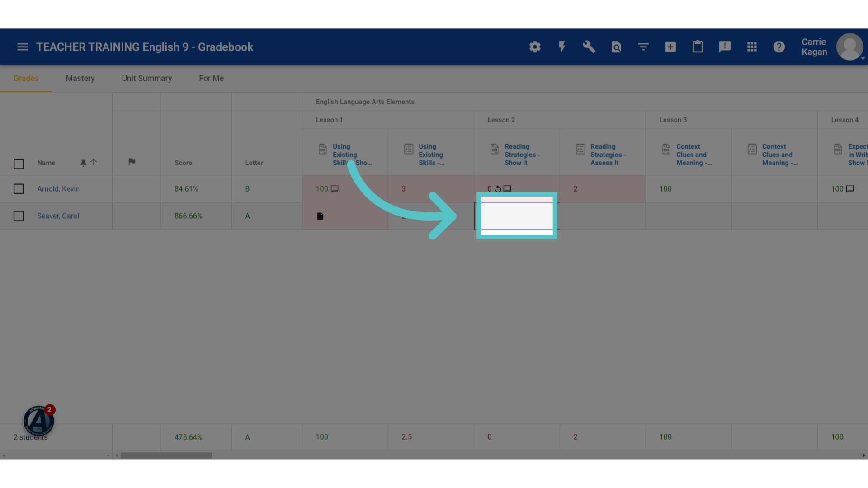
Task: Click Context Clues and Meaning document icon
Action: (x=666, y=149)
